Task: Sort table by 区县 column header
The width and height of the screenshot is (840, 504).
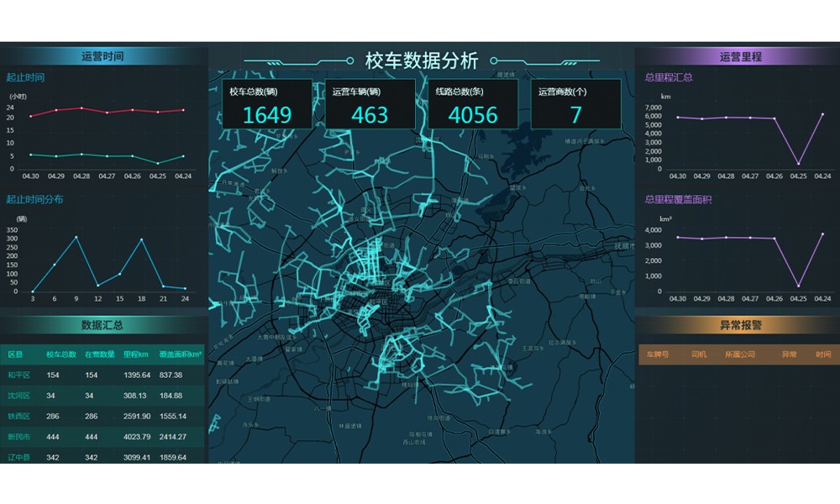Action: 17,354
